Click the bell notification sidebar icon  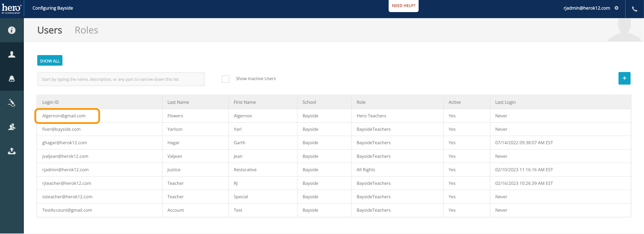point(12,79)
